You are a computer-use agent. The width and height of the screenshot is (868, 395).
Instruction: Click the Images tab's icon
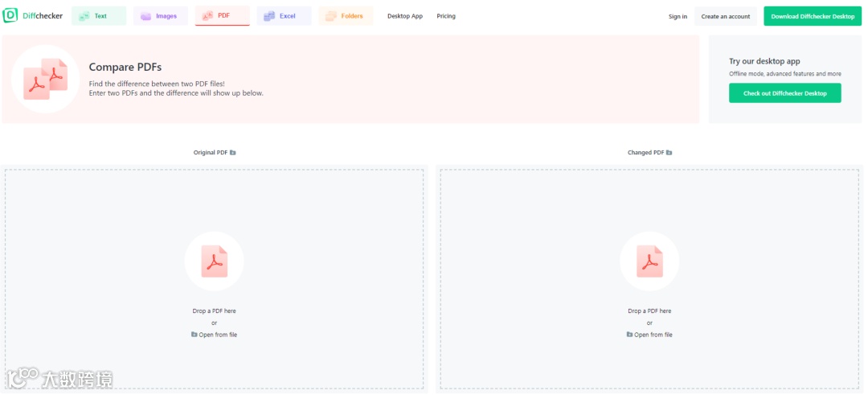(x=145, y=16)
